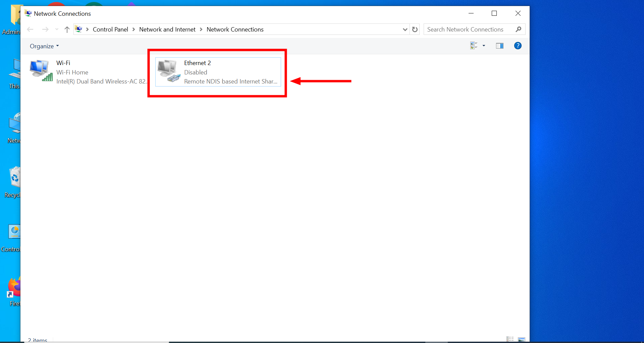644x343 pixels.
Task: Click the back navigation arrow
Action: 30,30
